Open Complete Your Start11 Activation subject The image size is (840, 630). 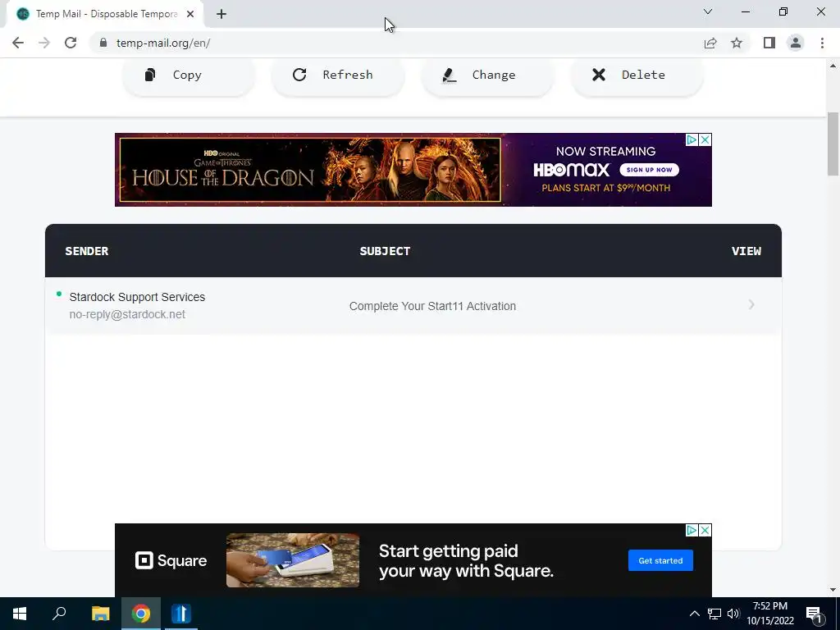432,307
